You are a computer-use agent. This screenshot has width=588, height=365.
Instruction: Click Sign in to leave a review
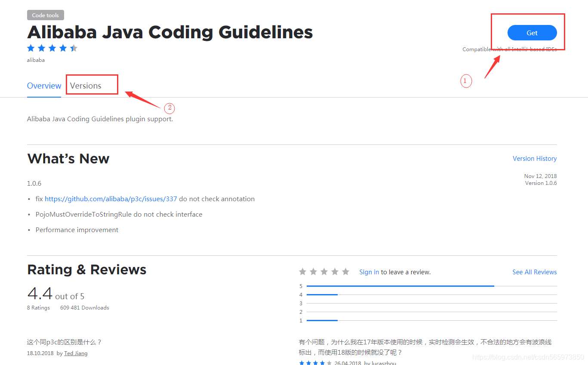pos(369,272)
